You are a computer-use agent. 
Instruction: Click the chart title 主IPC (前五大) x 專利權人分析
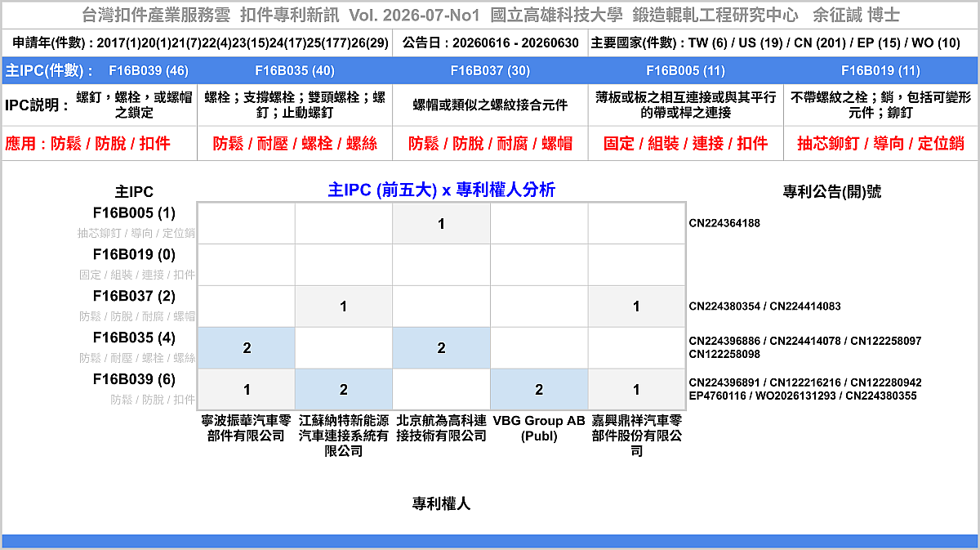click(441, 190)
